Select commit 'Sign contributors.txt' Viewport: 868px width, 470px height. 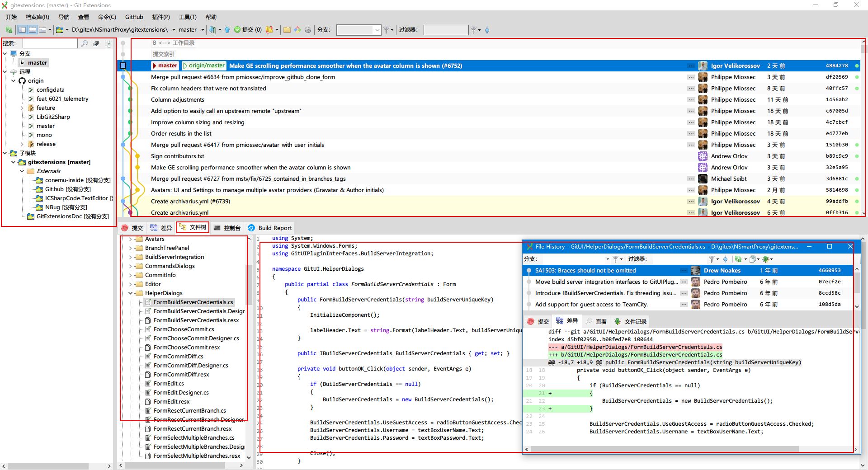pyautogui.click(x=177, y=156)
